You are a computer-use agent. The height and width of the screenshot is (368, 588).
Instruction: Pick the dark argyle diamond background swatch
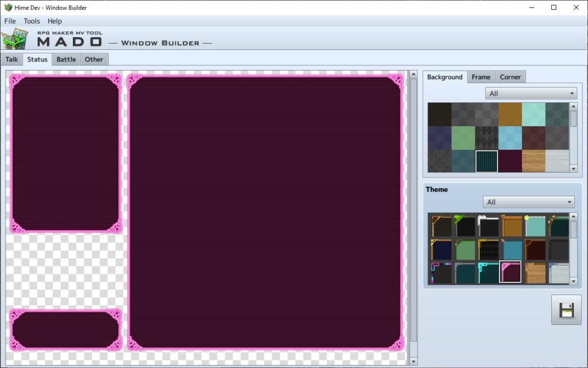486,138
